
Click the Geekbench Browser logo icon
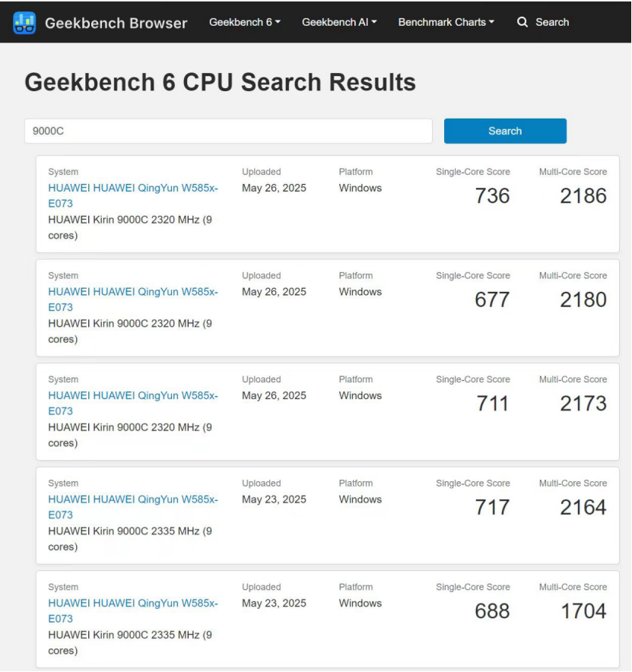coord(24,22)
